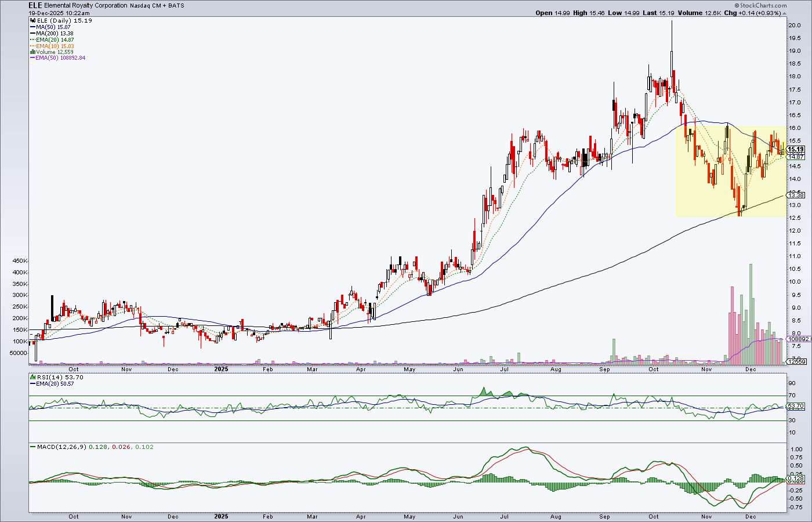Click the 0.128 MACD value flag on axis
The width and height of the screenshot is (812, 522).
[796, 479]
